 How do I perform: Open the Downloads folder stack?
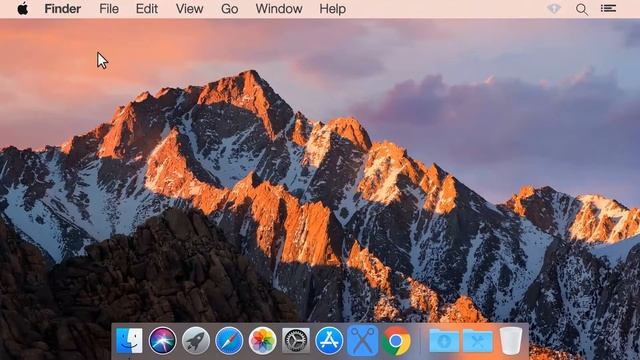444,340
